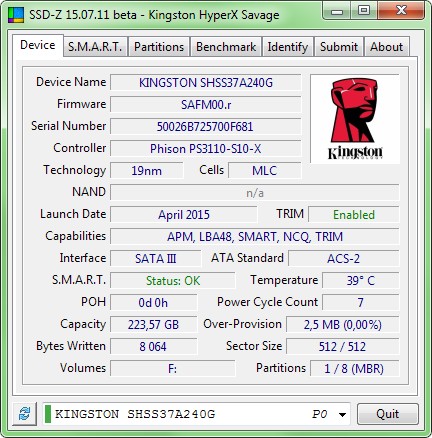This screenshot has width=432, height=438.
Task: Click the Controller value Phison PS3110-S10-X
Action: pyautogui.click(x=206, y=149)
